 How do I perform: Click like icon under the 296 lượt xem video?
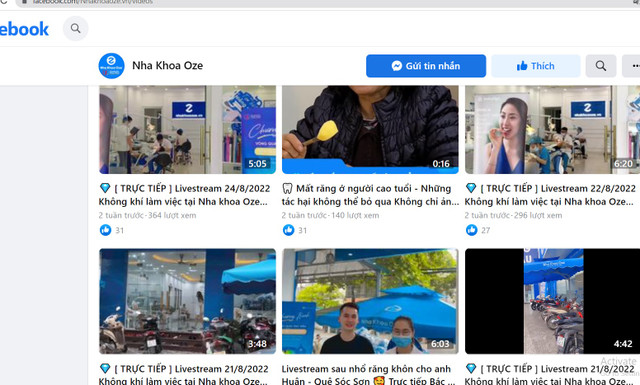point(471,230)
